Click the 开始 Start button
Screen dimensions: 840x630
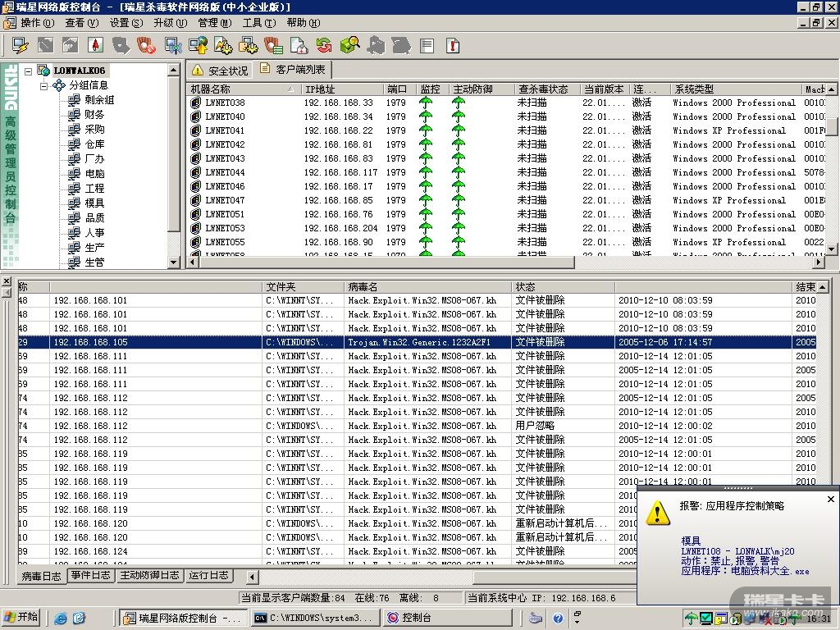(x=21, y=618)
